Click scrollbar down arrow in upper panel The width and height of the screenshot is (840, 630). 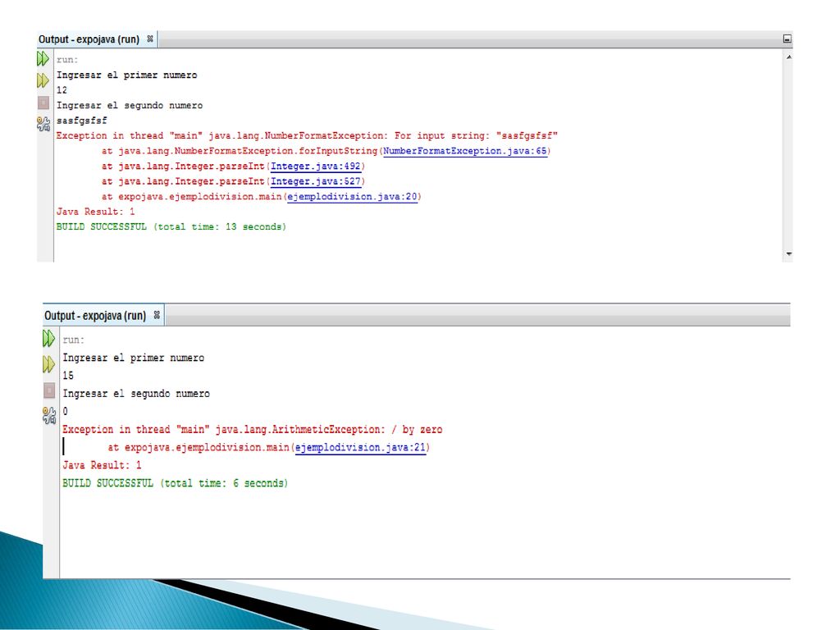788,254
